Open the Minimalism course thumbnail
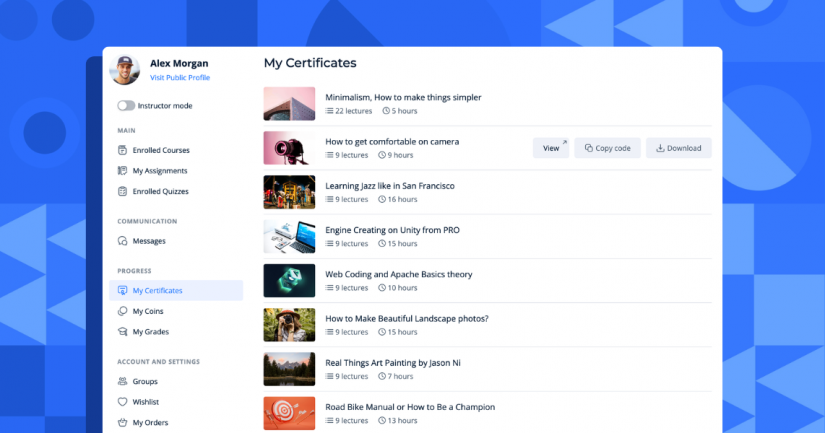This screenshot has width=825, height=433. [x=289, y=104]
